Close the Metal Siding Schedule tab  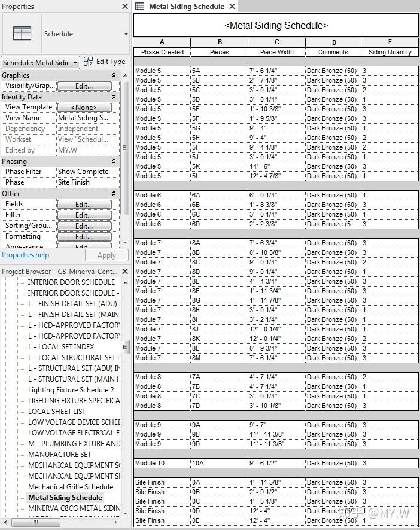[x=232, y=6]
